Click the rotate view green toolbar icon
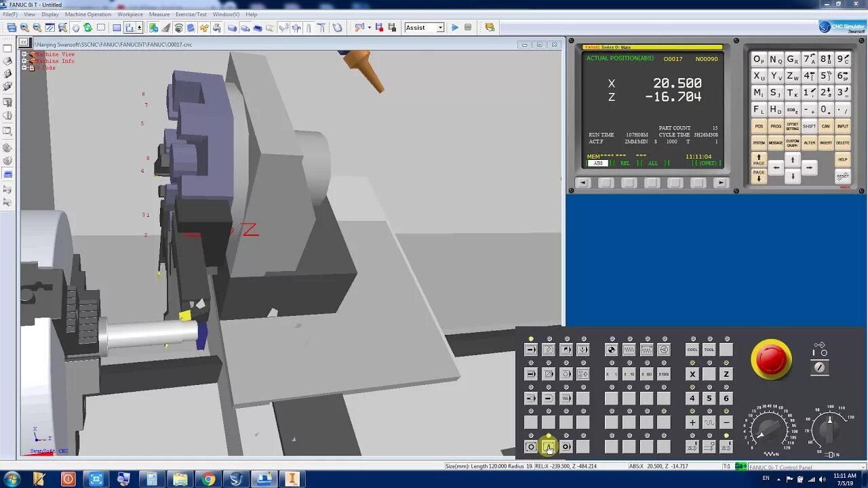This screenshot has width=868, height=488. (88, 28)
